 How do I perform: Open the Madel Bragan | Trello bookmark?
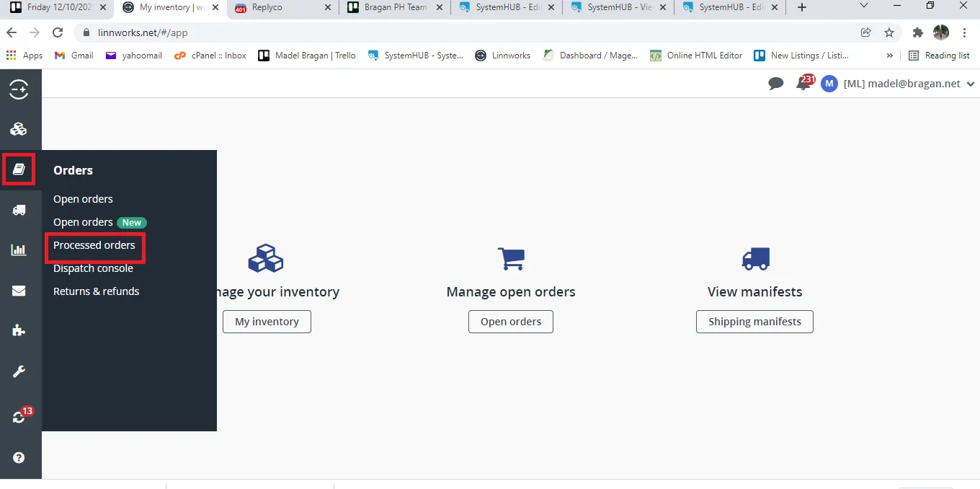point(307,56)
